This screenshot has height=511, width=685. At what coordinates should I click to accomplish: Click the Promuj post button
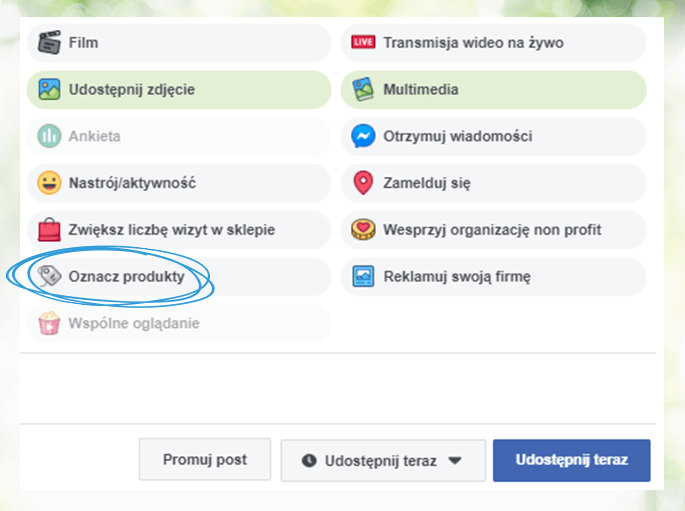pos(205,459)
